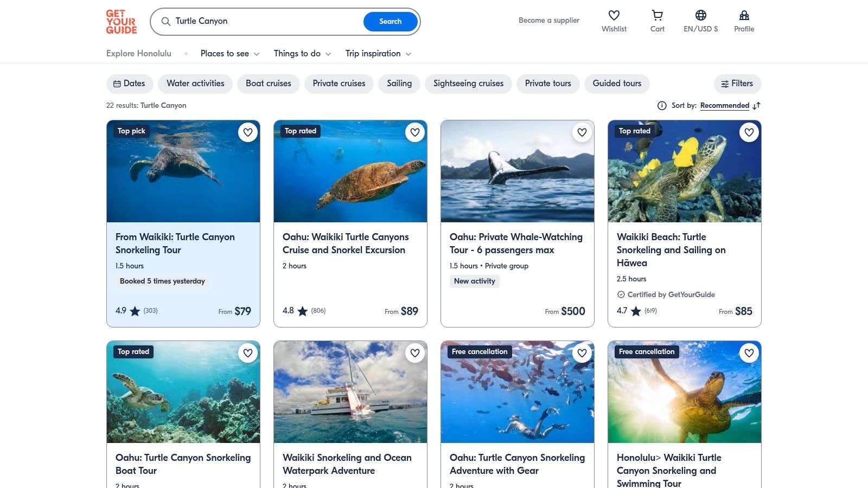This screenshot has width=868, height=488.
Task: Click the GetYourGuide logo
Action: (x=121, y=22)
